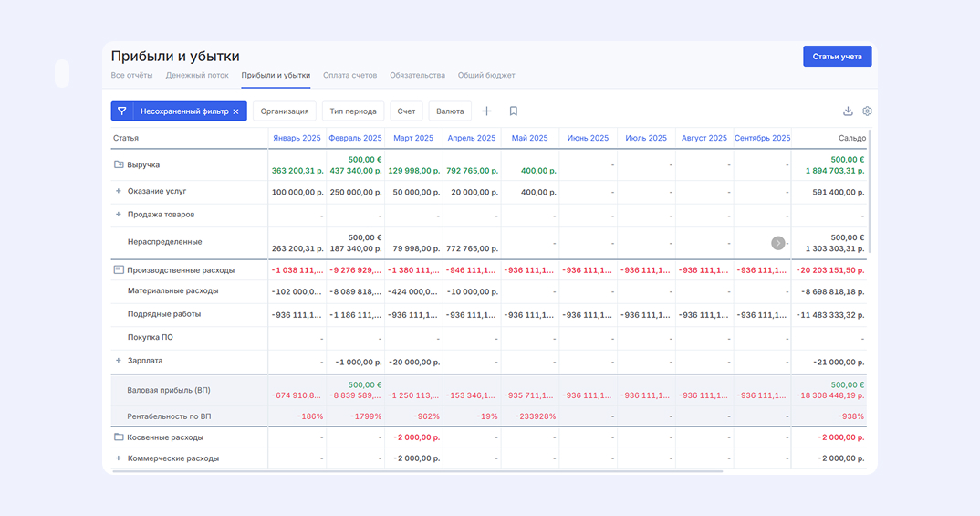Click the funnel filter icon

tap(122, 111)
